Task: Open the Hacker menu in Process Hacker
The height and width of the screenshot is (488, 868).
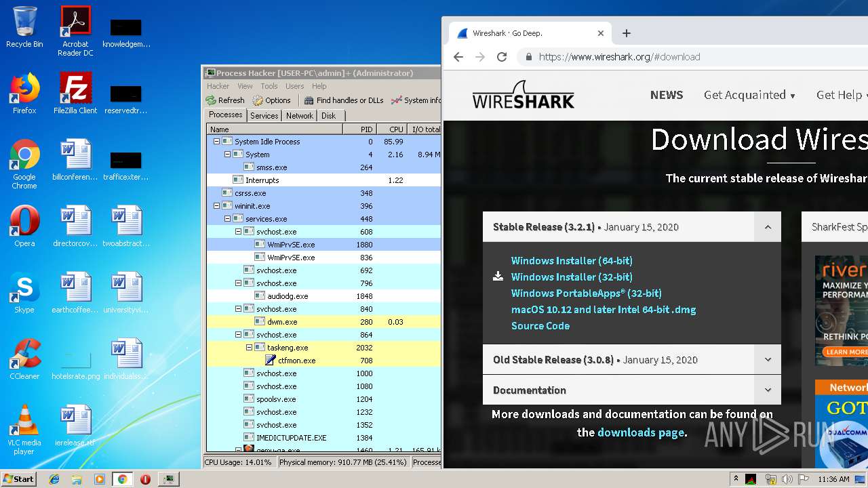Action: point(218,86)
